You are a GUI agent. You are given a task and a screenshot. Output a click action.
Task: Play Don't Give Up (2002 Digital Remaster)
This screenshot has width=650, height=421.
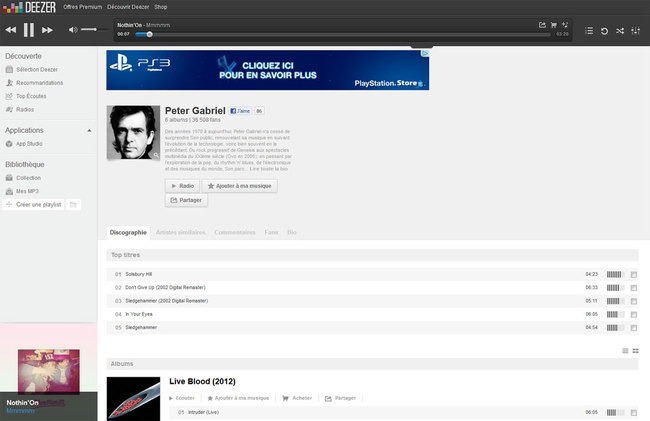(x=165, y=288)
